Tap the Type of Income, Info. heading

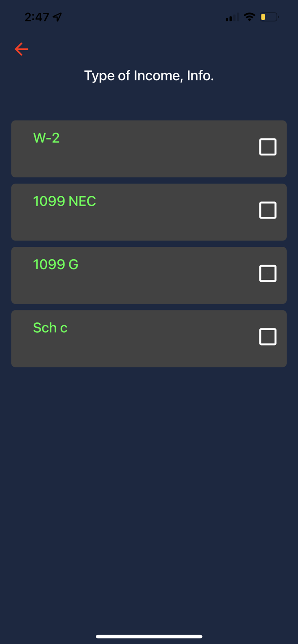click(149, 76)
